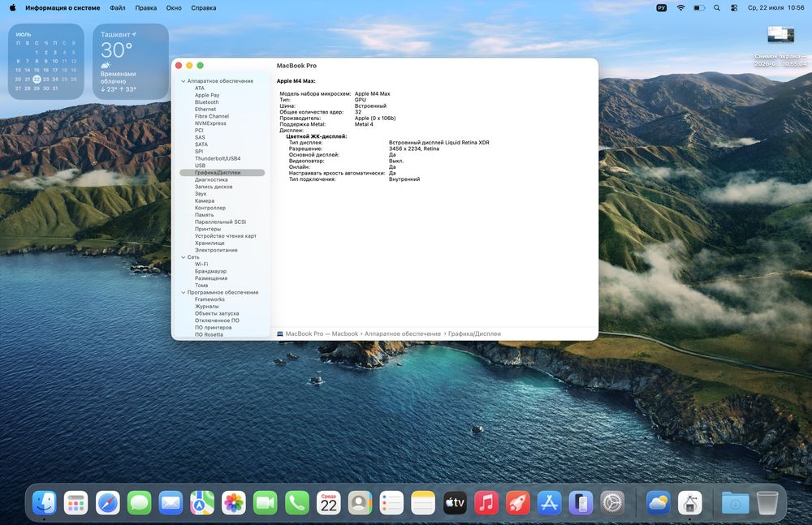Open Launchpad from the Dock
The image size is (812, 525).
76,503
